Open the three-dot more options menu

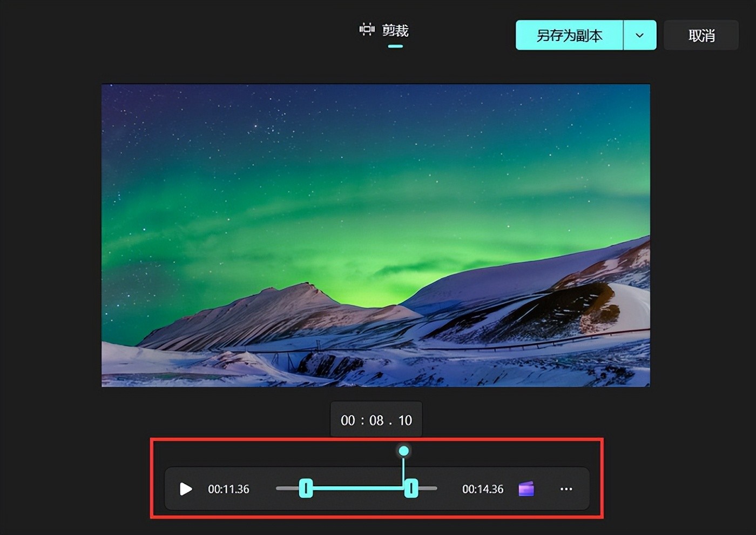[566, 489]
